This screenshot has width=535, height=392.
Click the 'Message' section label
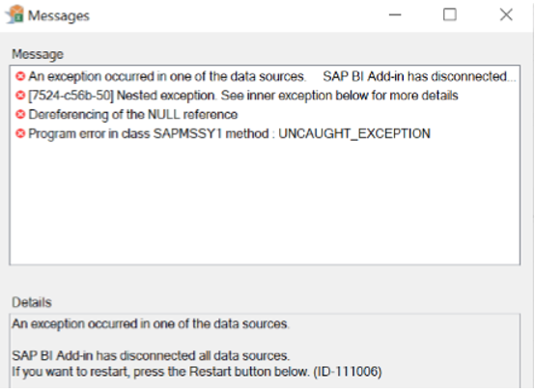38,54
